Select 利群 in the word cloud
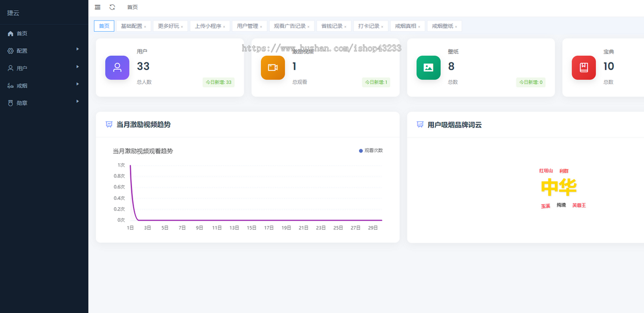Viewport: 644px width, 313px height. (x=563, y=171)
